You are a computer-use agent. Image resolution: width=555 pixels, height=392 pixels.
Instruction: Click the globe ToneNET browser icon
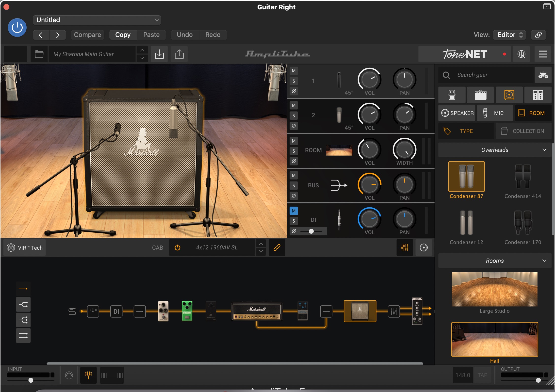(521, 54)
